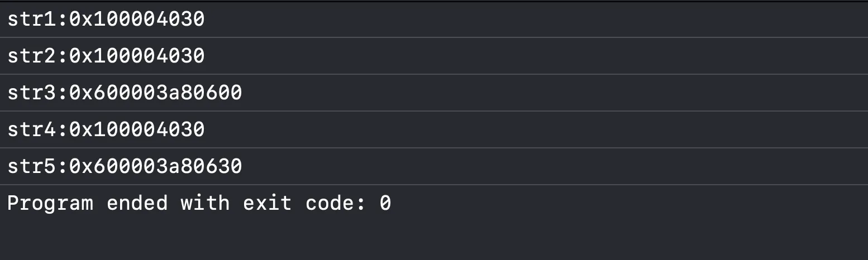Click address 0x100004030 next to str4
The height and width of the screenshot is (260, 868).
[x=137, y=129]
